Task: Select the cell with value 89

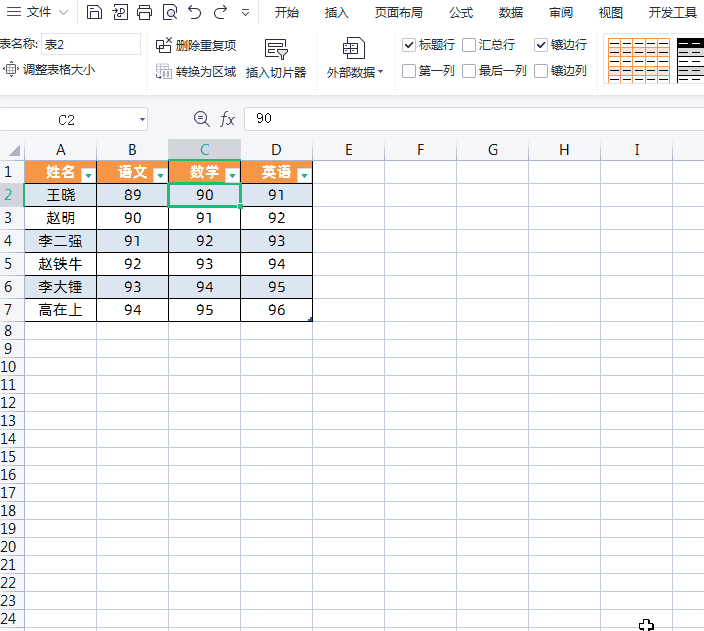Action: [132, 195]
